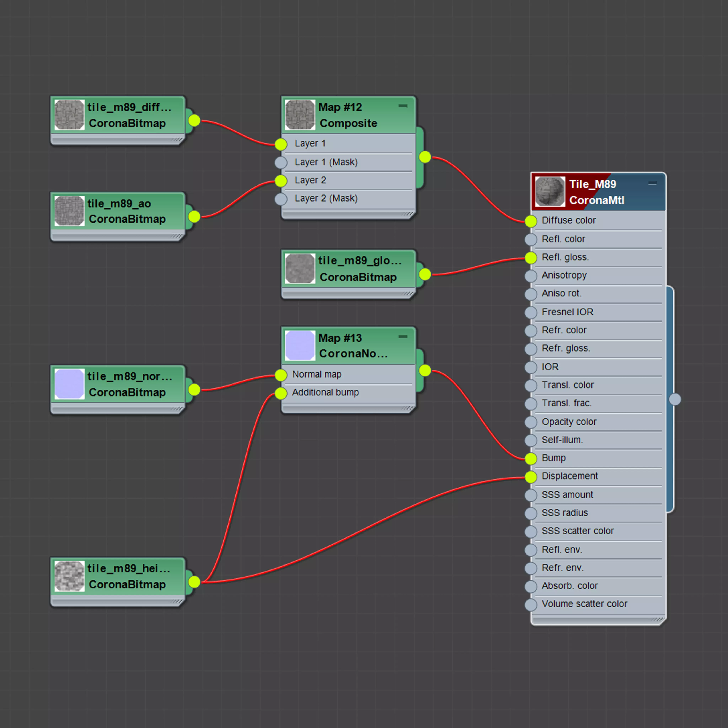Collapse the Map #13 CoronaNormal node

[403, 336]
